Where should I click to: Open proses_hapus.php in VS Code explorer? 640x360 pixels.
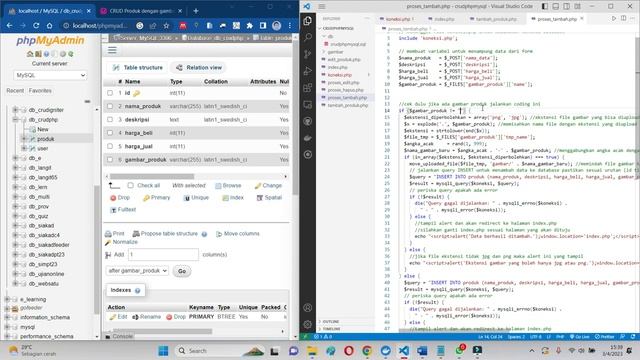[x=345, y=90]
